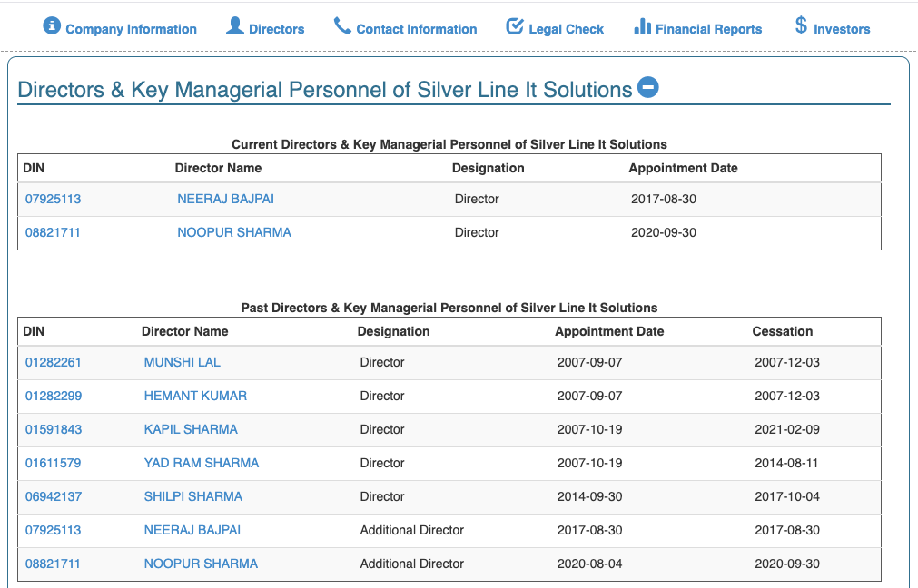Image resolution: width=918 pixels, height=588 pixels.
Task: Open KAPIL SHARMA director profile
Action: 191,429
